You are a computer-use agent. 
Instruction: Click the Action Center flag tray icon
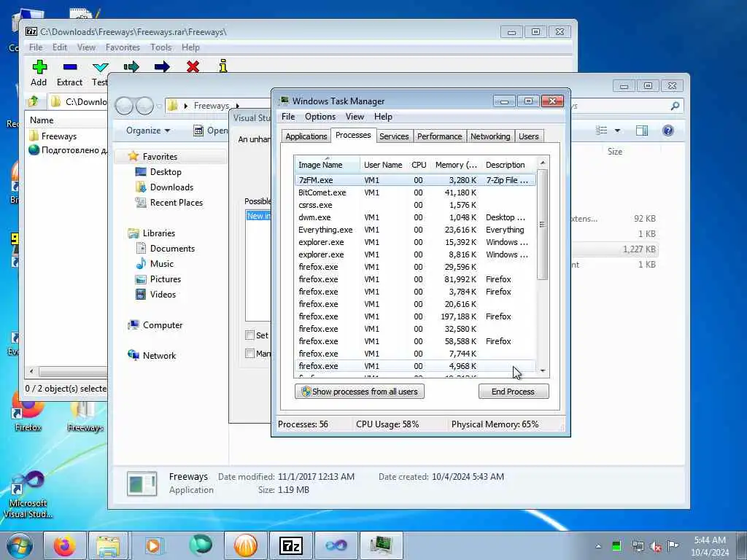673,545
